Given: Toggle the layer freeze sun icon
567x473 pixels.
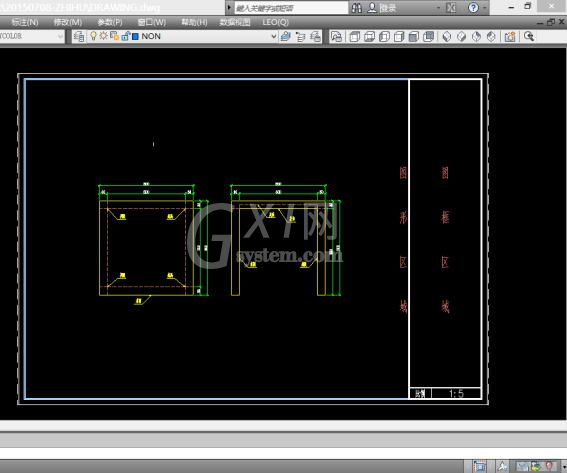Looking at the screenshot, I should coord(104,36).
